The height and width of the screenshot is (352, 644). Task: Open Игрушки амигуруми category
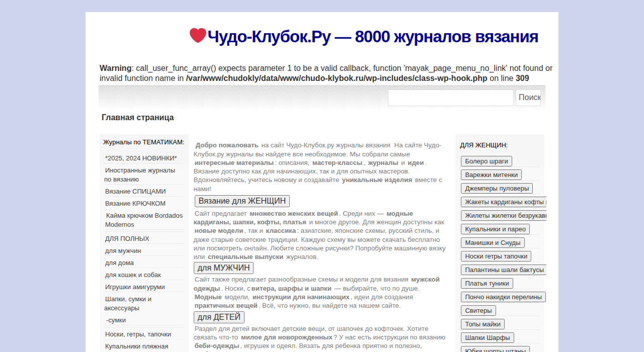coord(135,287)
